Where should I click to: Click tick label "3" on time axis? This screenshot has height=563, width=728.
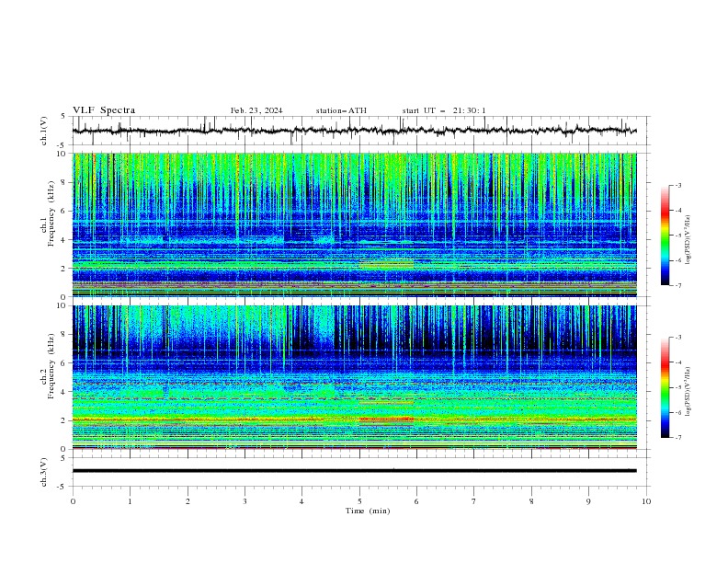pyautogui.click(x=245, y=501)
